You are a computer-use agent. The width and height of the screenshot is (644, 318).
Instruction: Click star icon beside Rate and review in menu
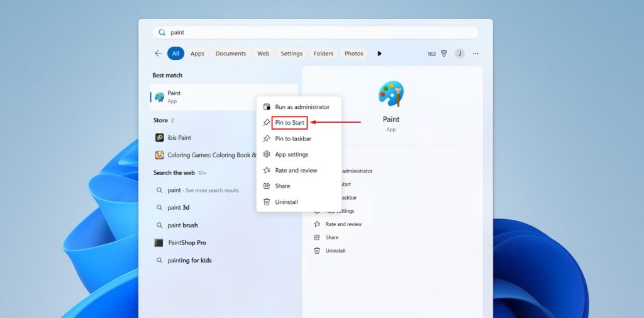tap(267, 170)
